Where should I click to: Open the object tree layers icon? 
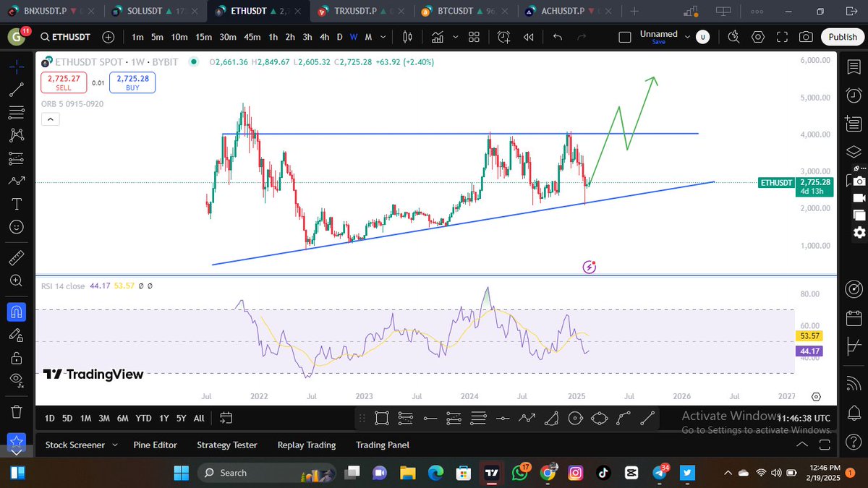(x=854, y=153)
